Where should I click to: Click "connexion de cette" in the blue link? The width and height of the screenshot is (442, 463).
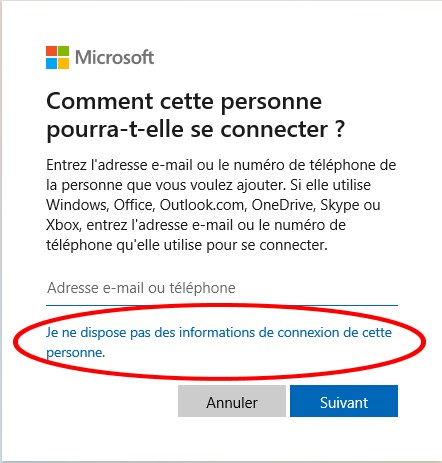(x=334, y=332)
